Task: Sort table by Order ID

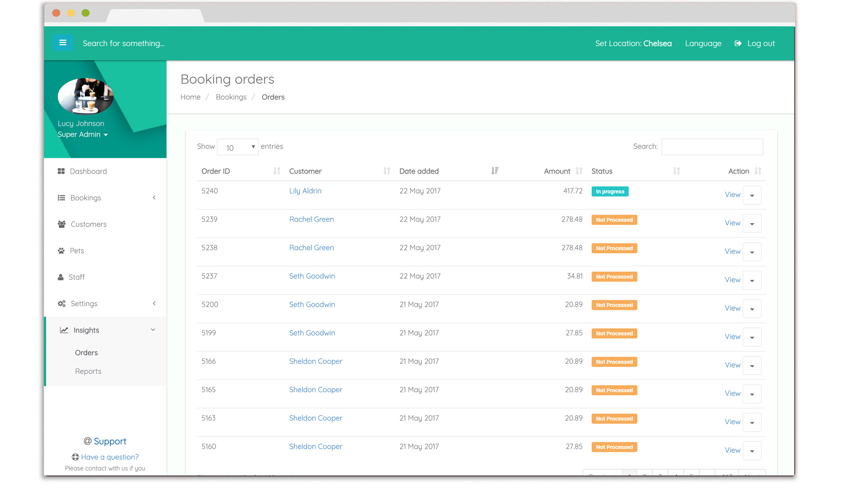Action: click(x=277, y=171)
